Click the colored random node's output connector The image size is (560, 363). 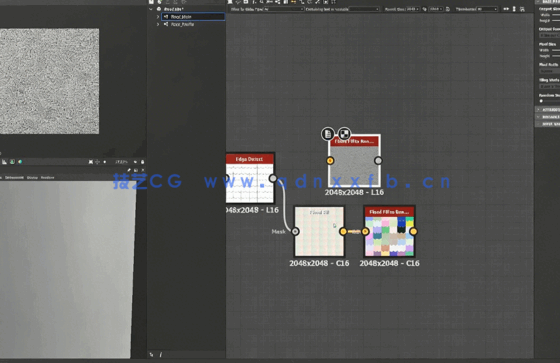click(x=413, y=232)
